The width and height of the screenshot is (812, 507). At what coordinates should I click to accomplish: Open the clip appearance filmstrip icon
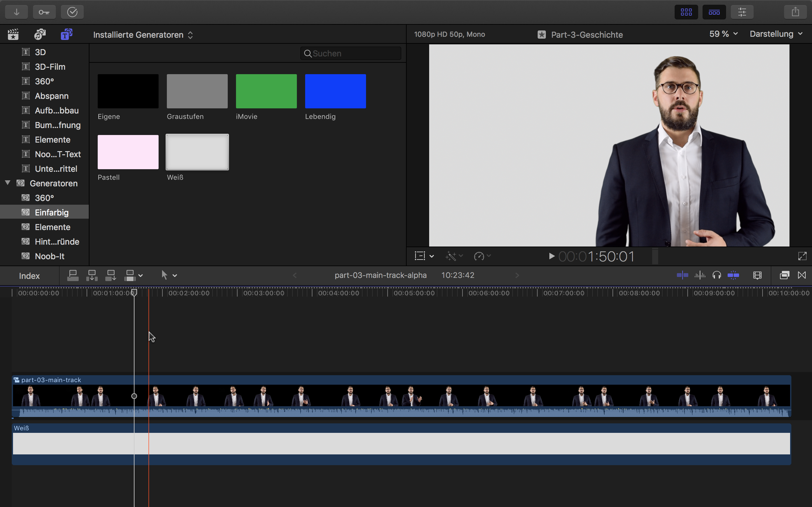757,276
